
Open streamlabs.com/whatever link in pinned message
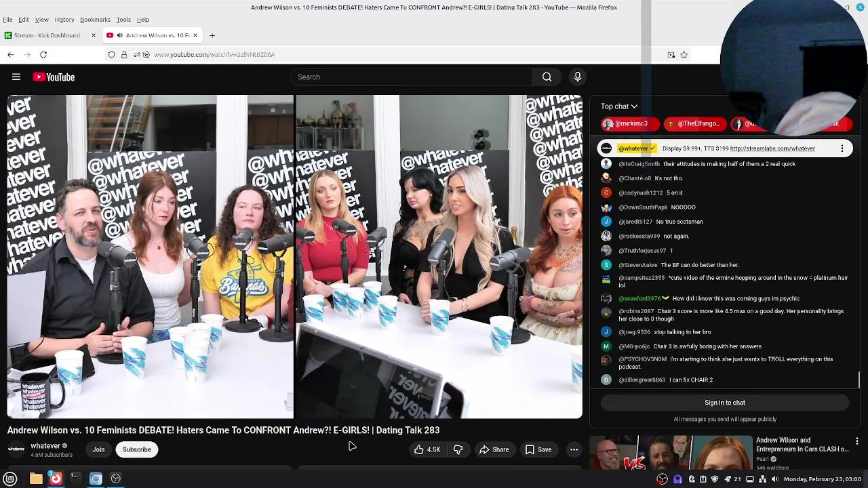coord(772,148)
